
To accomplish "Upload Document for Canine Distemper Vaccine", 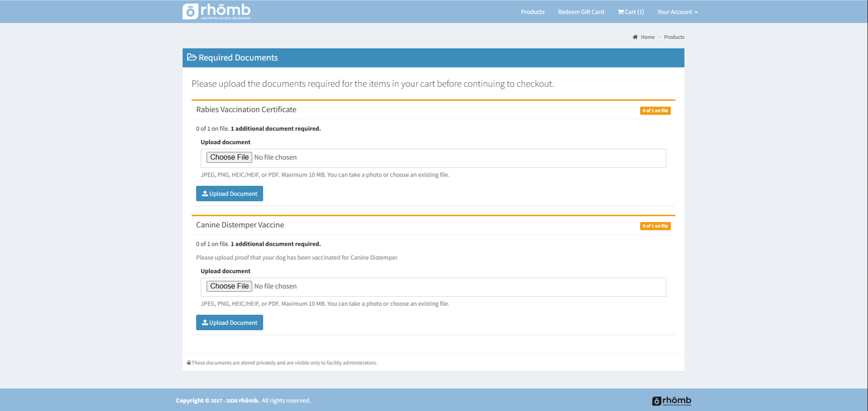I will (229, 323).
